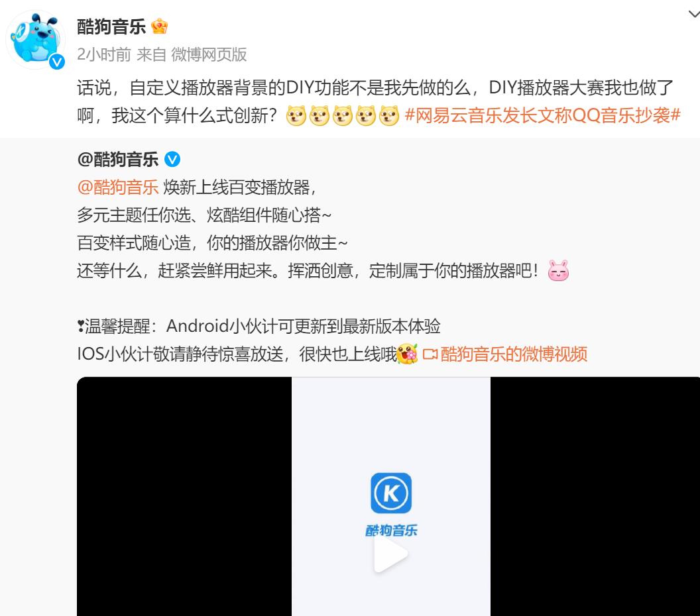Click the pink bunny emoji
This screenshot has width=700, height=616.
[559, 270]
